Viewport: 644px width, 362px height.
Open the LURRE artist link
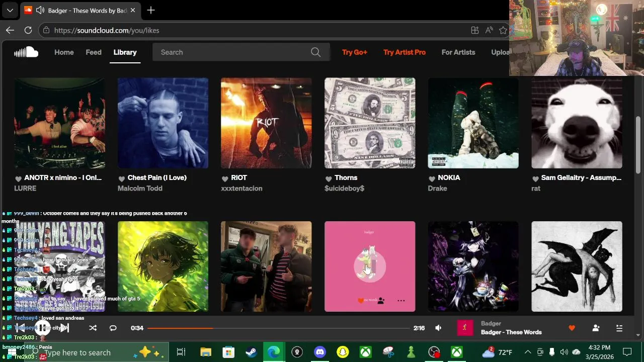click(x=25, y=189)
